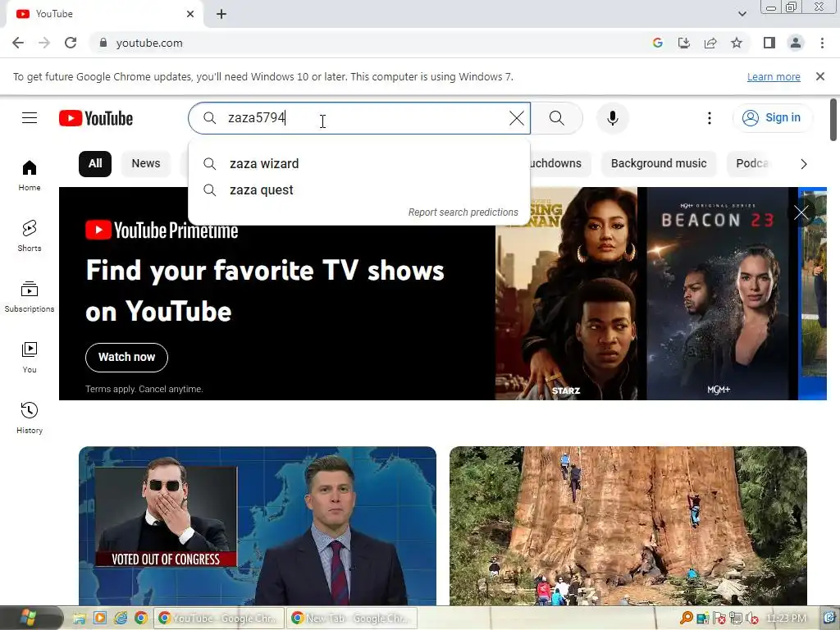The width and height of the screenshot is (840, 630).
Task: Open Chrome profile avatar
Action: (x=796, y=43)
